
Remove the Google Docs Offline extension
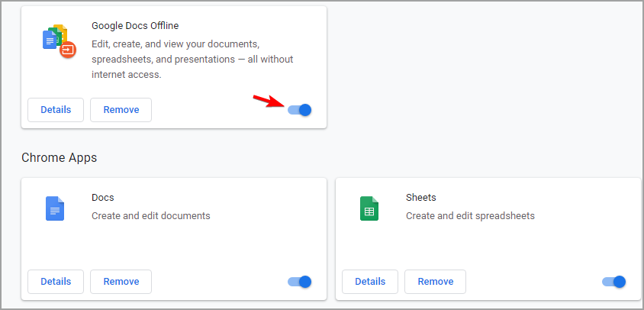(x=121, y=110)
